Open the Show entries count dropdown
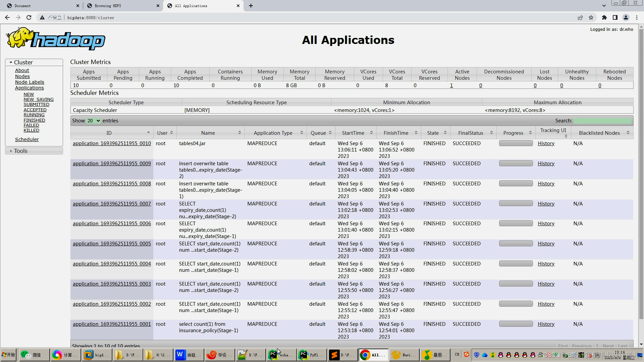Viewport: 644px width, 362px height. pos(94,121)
